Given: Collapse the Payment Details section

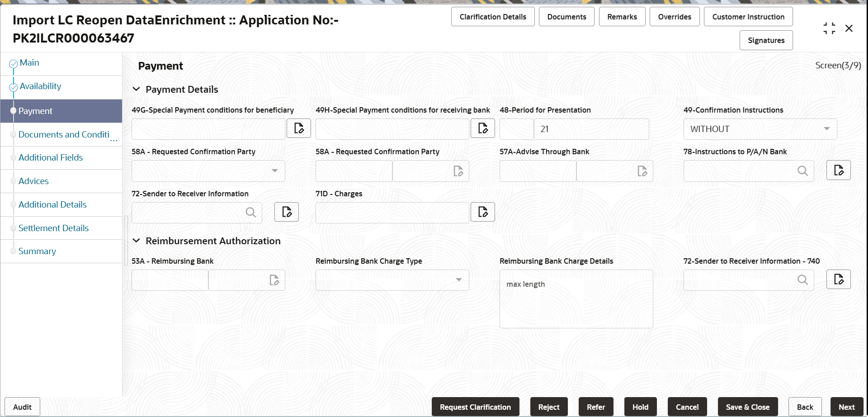Looking at the screenshot, I should pyautogui.click(x=136, y=89).
